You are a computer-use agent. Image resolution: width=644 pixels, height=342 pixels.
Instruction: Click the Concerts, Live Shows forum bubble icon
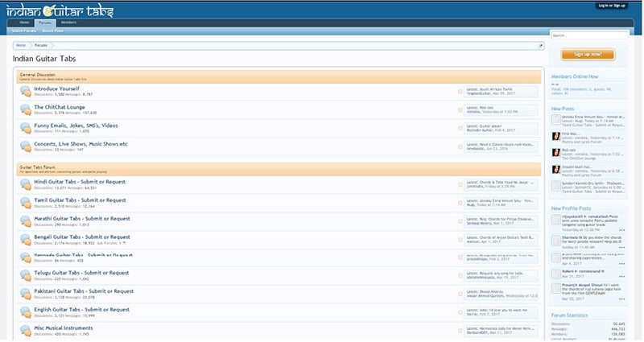[26, 146]
